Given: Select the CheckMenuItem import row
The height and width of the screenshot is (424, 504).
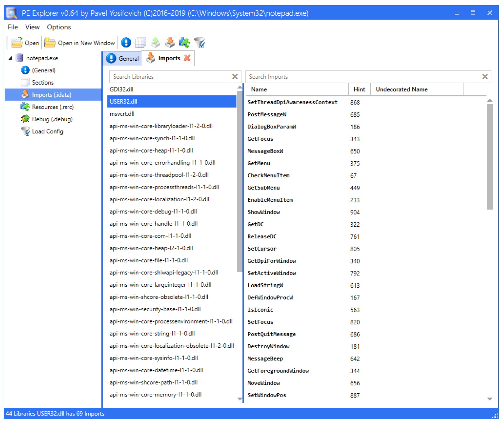Looking at the screenshot, I should (x=366, y=176).
